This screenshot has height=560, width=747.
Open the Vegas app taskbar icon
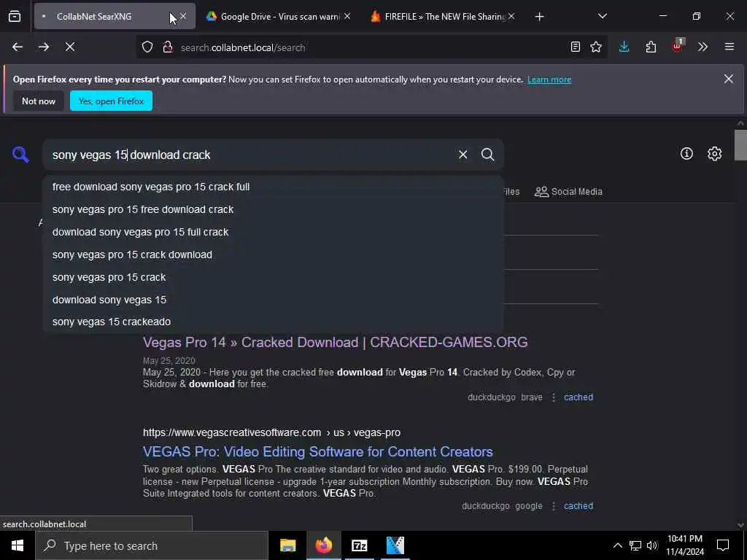pos(395,545)
